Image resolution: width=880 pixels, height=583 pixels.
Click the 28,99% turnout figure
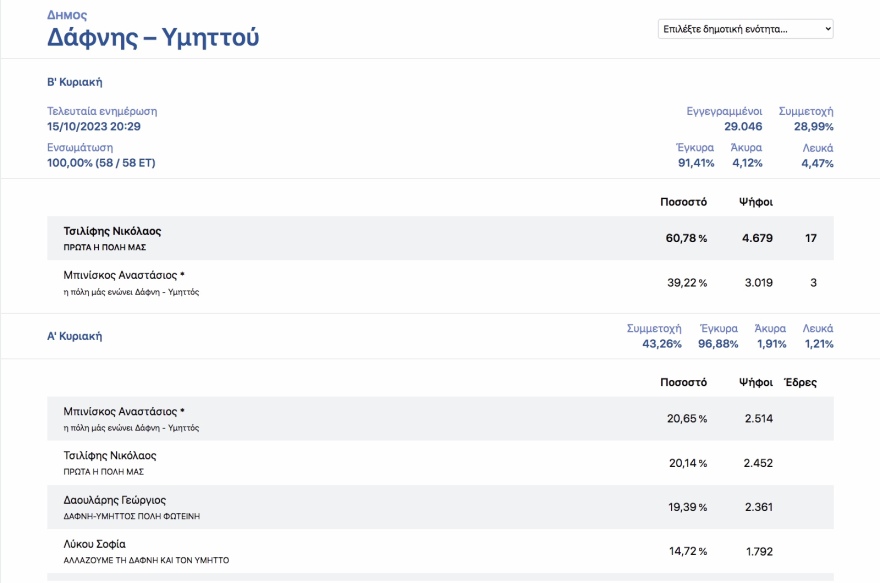point(813,127)
